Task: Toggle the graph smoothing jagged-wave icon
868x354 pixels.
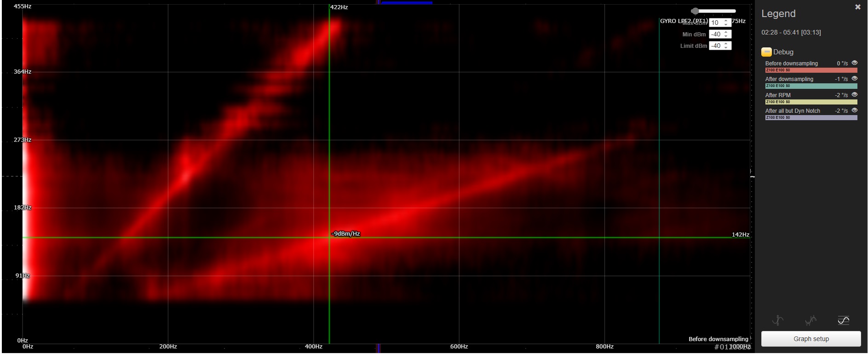Action: 811,320
